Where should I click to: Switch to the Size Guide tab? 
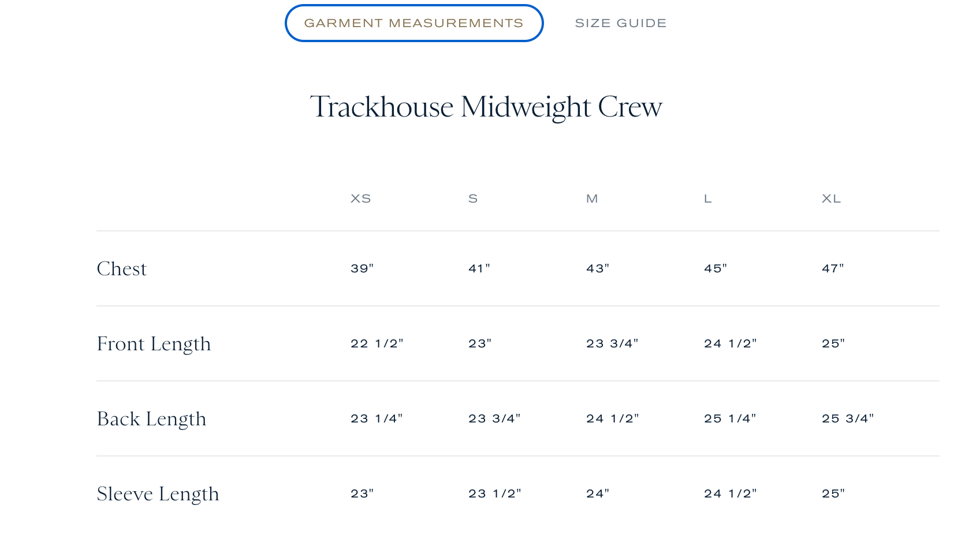(x=620, y=23)
